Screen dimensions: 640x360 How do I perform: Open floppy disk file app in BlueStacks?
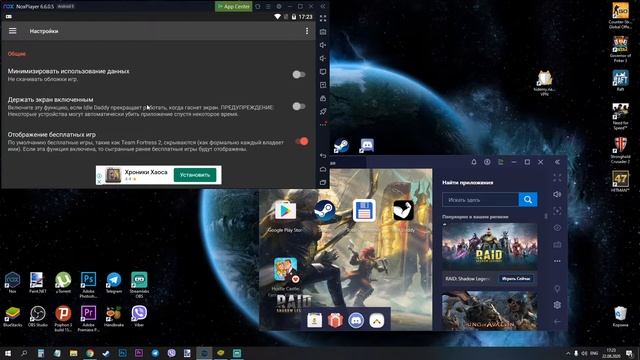coord(364,211)
